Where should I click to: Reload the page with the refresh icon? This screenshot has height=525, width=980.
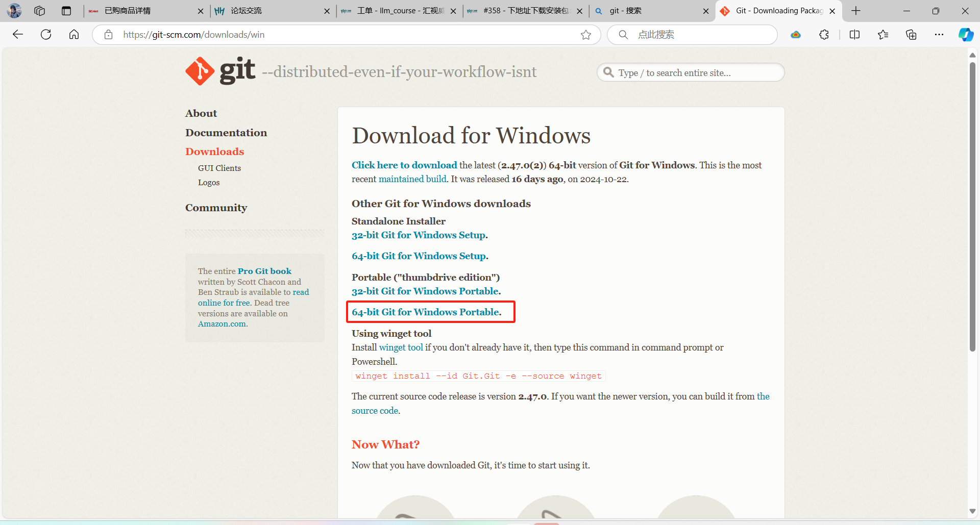(46, 34)
